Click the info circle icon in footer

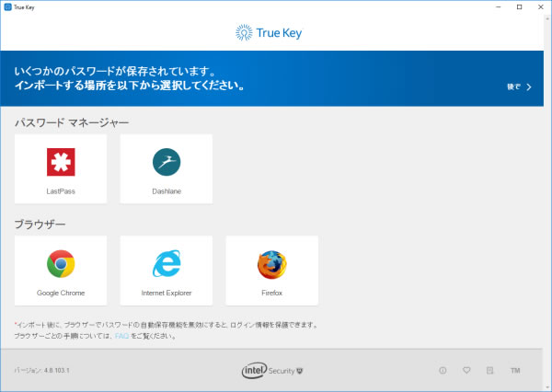[x=443, y=371]
